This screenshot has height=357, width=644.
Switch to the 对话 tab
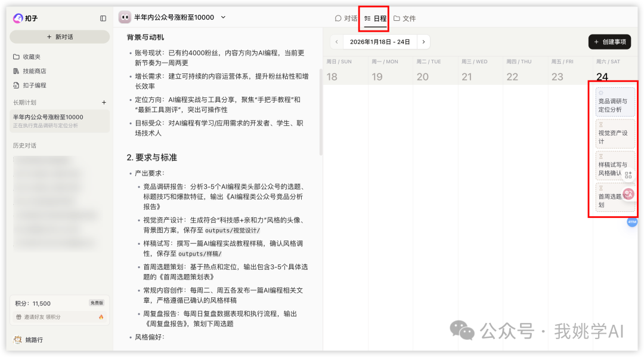point(346,19)
